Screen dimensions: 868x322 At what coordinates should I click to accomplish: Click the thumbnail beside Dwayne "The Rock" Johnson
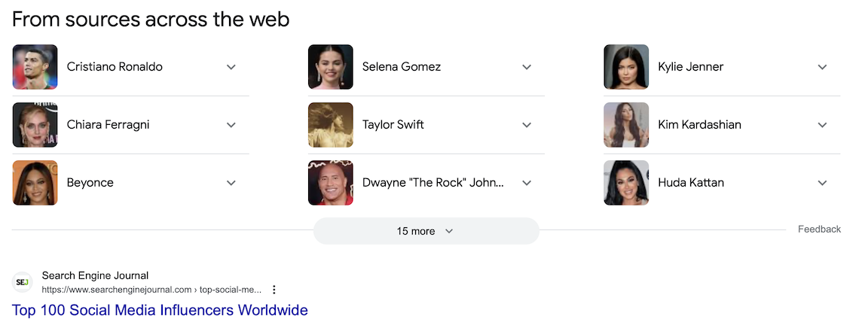coord(330,183)
